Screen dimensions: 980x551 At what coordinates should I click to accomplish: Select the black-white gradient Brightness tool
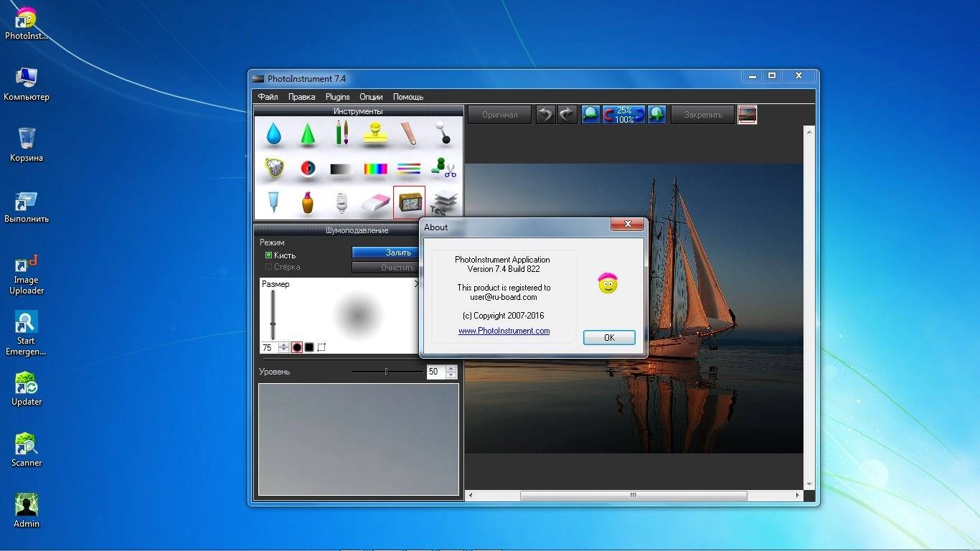341,169
